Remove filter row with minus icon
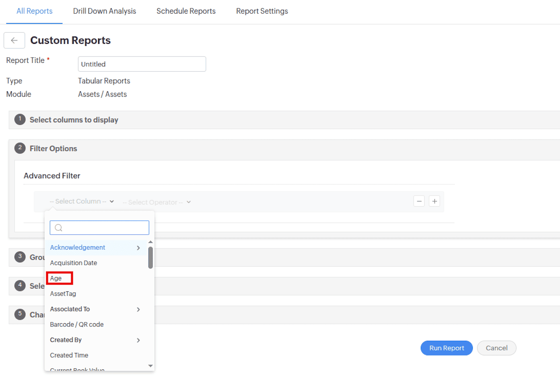560x392 pixels. [x=419, y=201]
